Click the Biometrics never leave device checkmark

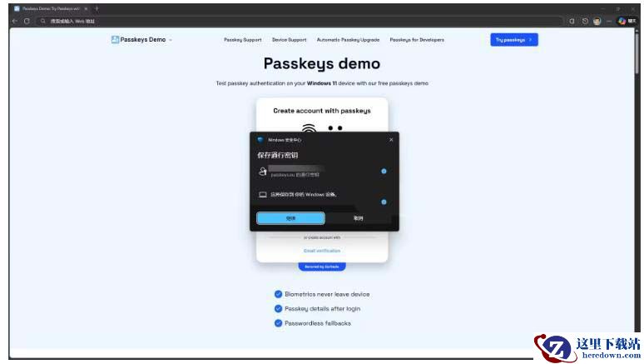click(278, 294)
